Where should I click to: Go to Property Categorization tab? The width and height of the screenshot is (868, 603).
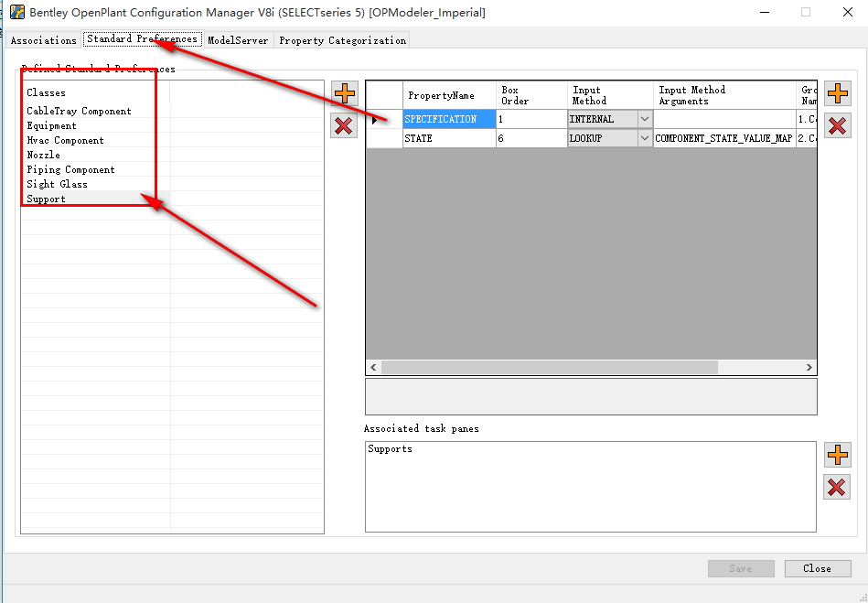(x=342, y=40)
